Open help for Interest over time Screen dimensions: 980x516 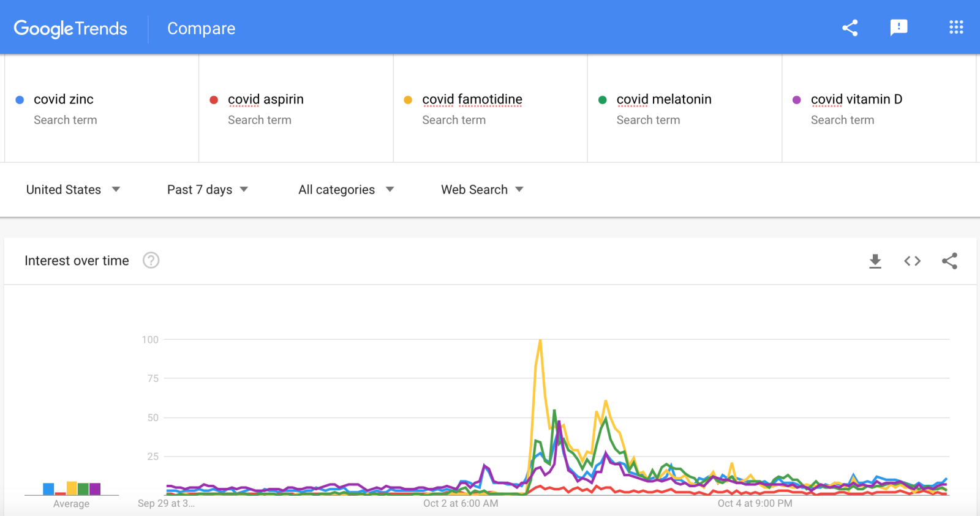pyautogui.click(x=151, y=261)
